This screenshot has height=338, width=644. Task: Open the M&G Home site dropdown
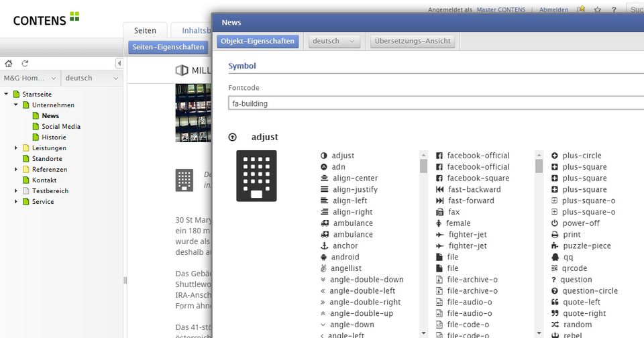point(30,78)
